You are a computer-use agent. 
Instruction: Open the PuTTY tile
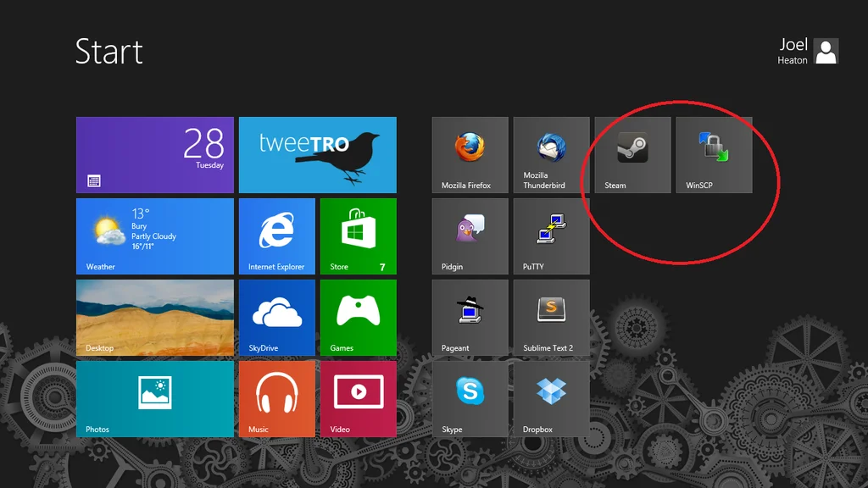(x=551, y=236)
